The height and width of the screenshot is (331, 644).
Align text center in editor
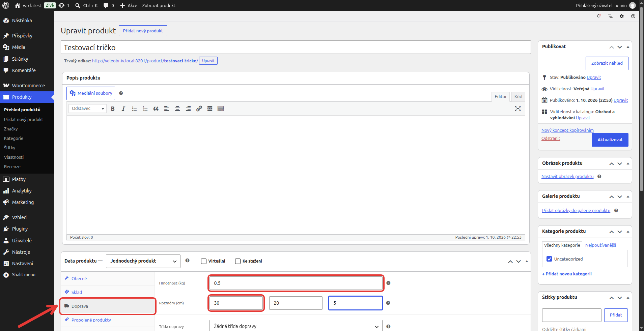177,109
